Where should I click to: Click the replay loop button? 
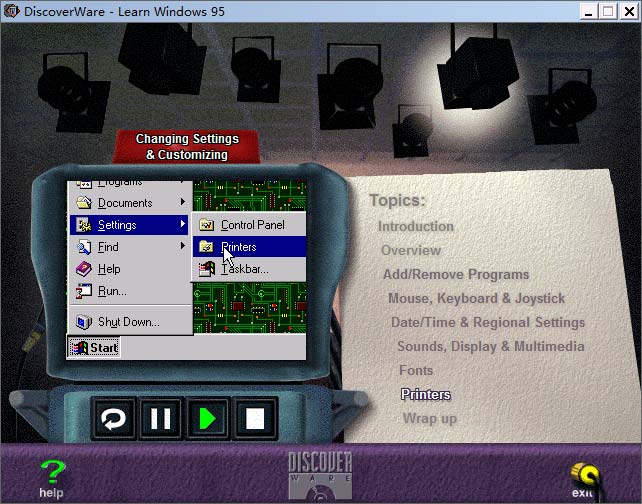[113, 419]
